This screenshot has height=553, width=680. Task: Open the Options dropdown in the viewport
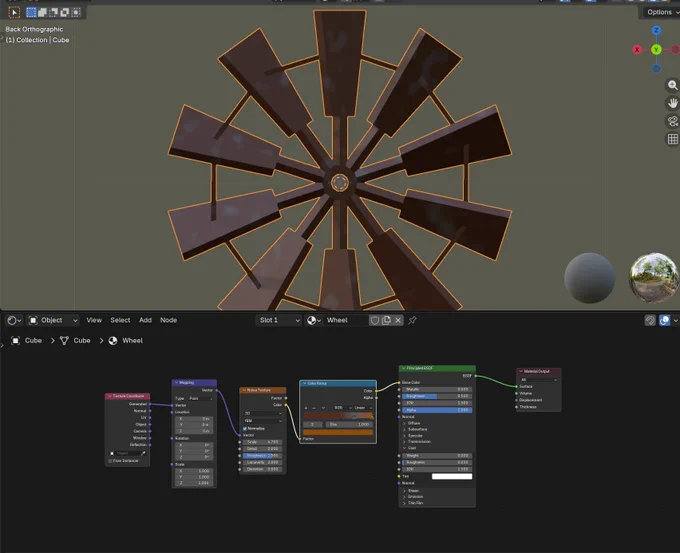(661, 12)
